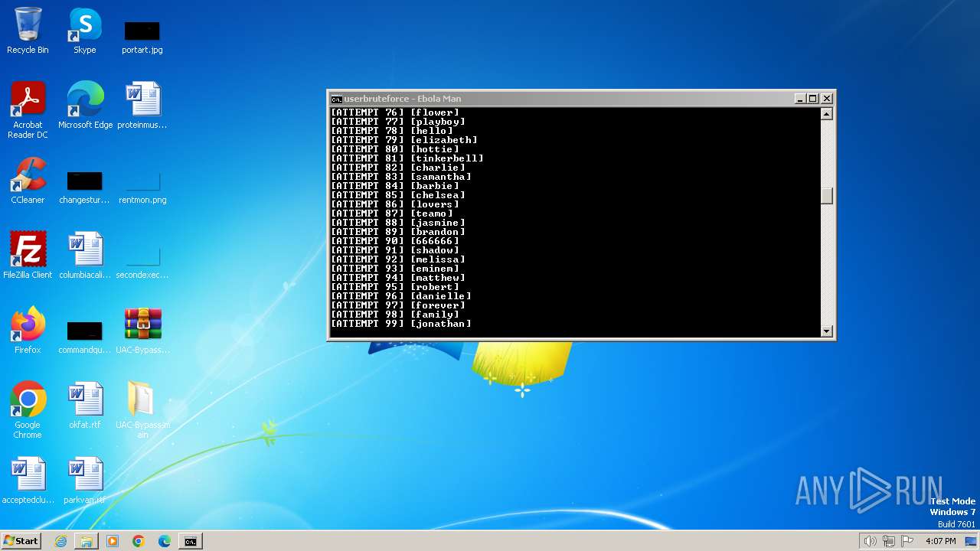Click the [ATTEMPT 92] [melissa] line
Viewport: 980px width, 551px height.
[398, 259]
